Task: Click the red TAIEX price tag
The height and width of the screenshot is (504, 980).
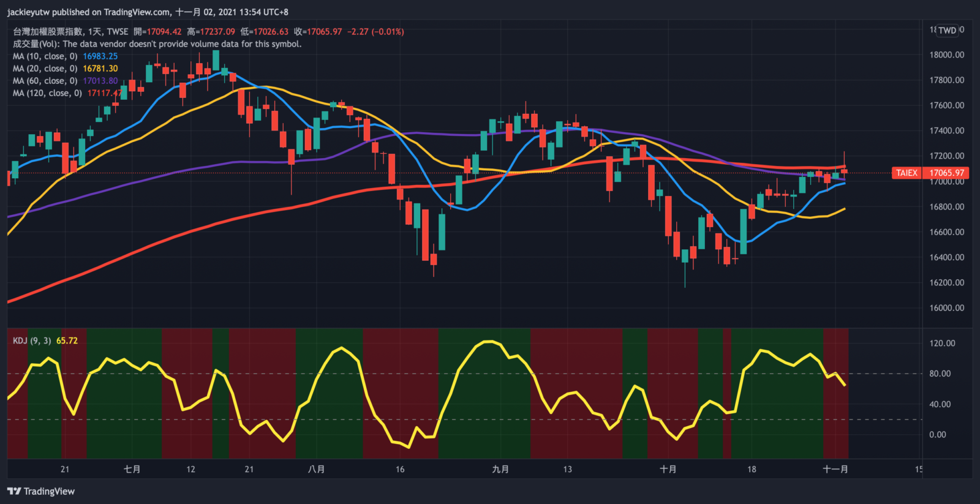Action: (907, 173)
